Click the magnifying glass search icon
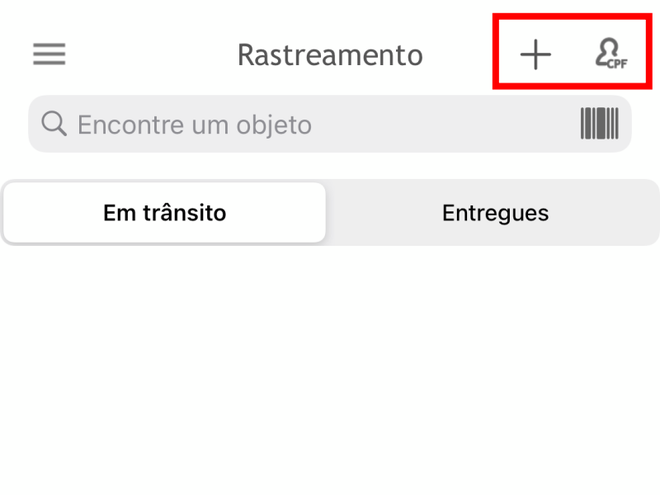This screenshot has width=660, height=495. click(x=54, y=124)
